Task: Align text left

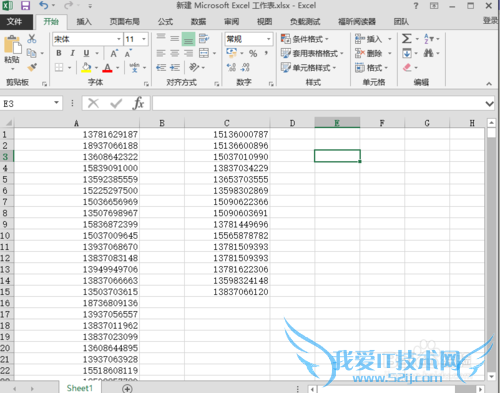Action: pos(161,53)
